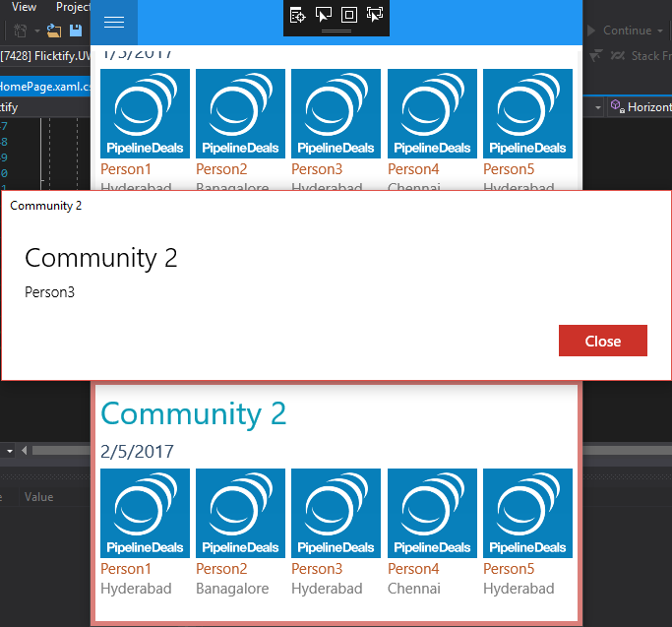Image resolution: width=672 pixels, height=627 pixels.
Task: Select Person5 thumbnail in top row
Action: point(527,113)
